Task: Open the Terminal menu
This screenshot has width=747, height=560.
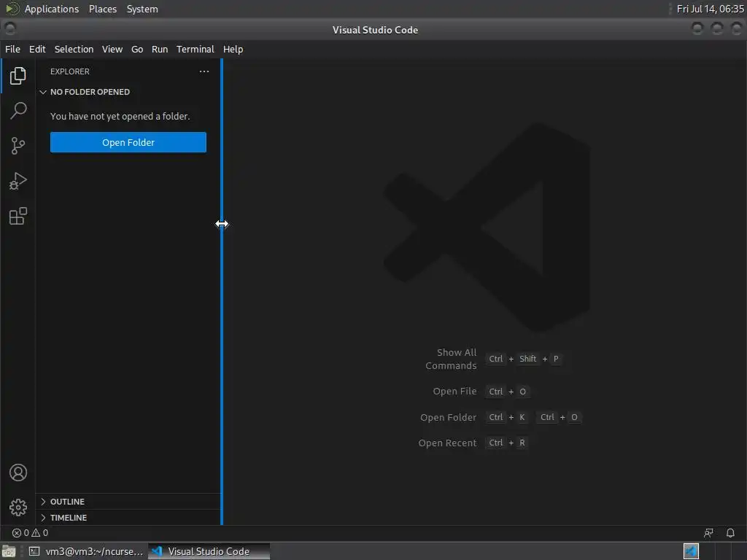Action: point(196,49)
